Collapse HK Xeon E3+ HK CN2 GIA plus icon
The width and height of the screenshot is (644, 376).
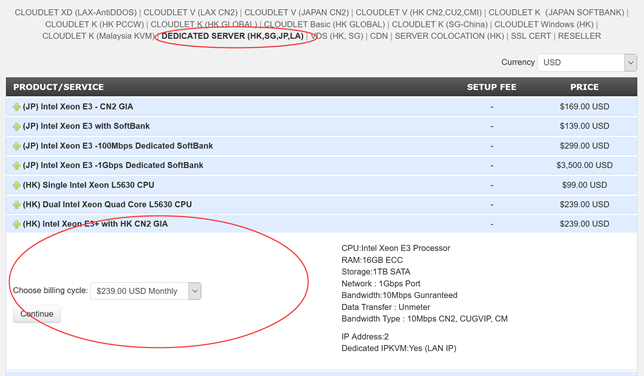[x=16, y=224]
